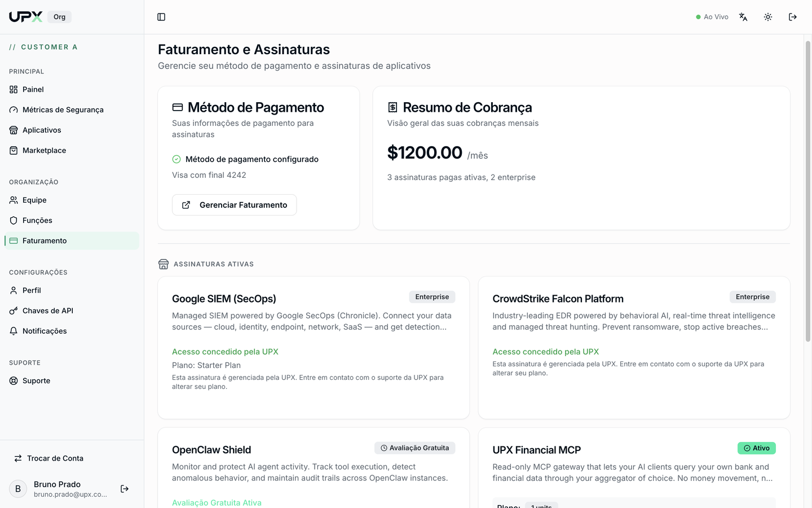Open the Equipe section
Image resolution: width=812 pixels, height=508 pixels.
tap(72, 200)
